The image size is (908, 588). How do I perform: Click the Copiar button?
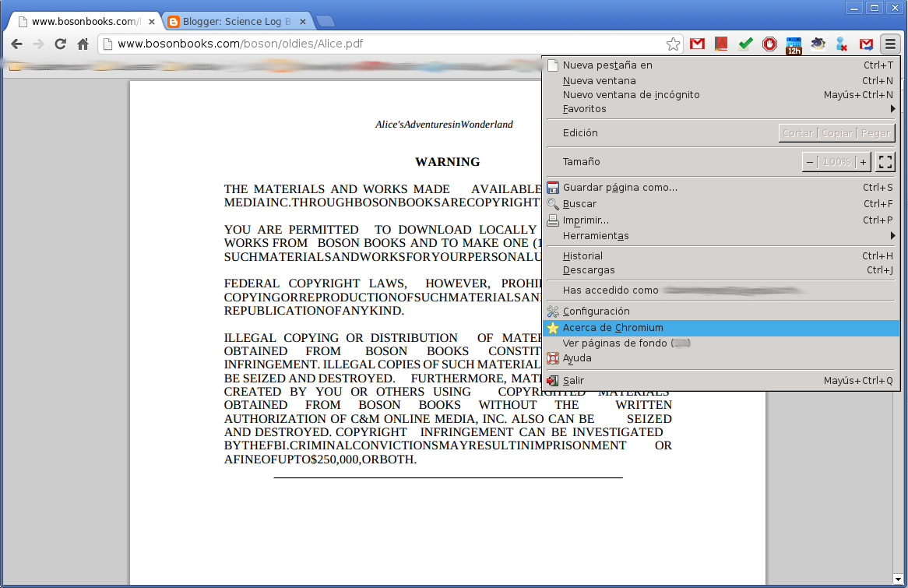point(837,133)
